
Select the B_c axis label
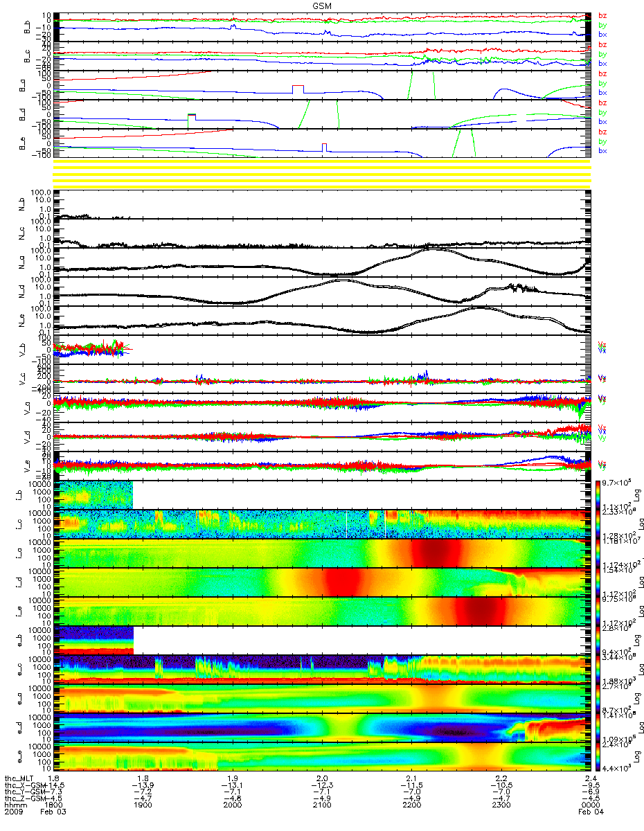point(28,55)
